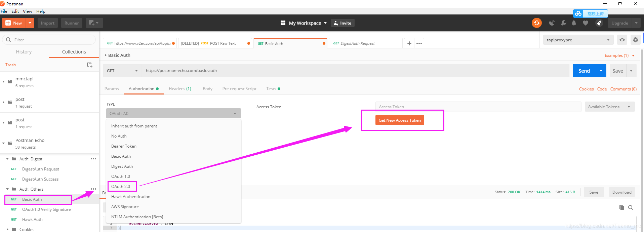This screenshot has height=232, width=644.
Task: Collapse the OAuth 2.0 type dropdown
Action: coord(173,113)
